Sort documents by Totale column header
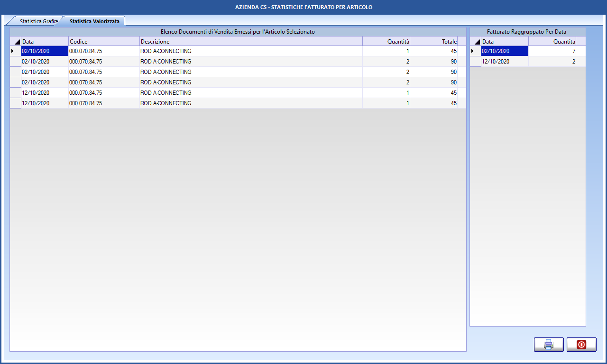Viewport: 607px width, 364px height. point(433,42)
